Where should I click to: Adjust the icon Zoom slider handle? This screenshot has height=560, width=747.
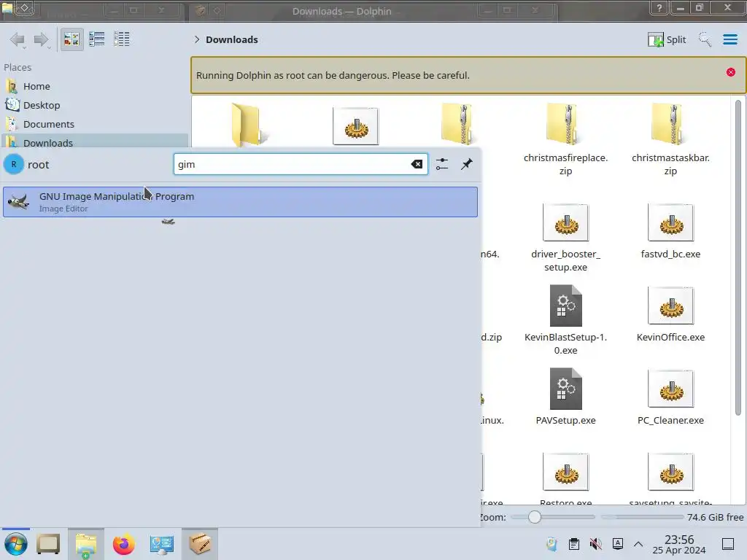[x=535, y=517]
